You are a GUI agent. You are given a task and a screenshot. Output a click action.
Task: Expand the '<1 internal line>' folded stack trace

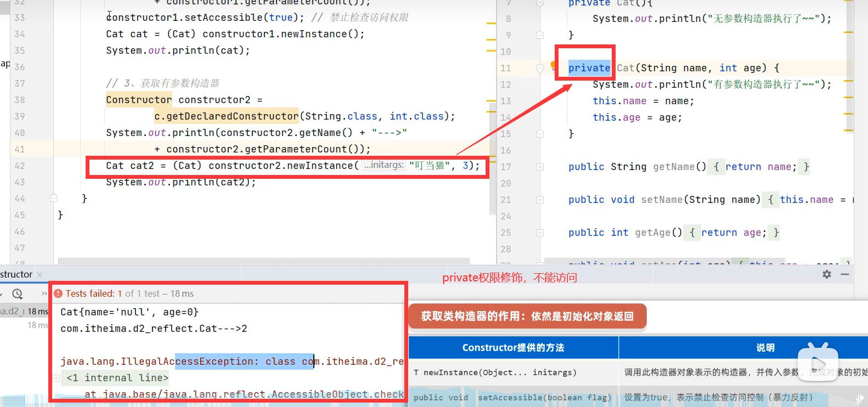click(x=56, y=378)
